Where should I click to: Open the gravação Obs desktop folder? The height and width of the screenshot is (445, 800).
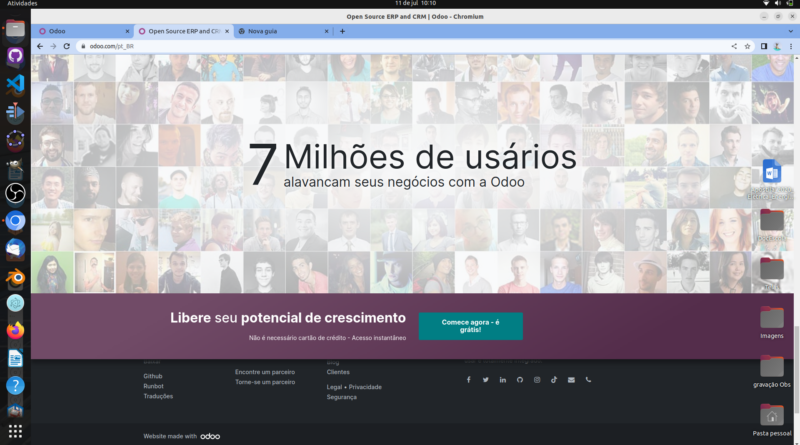771,372
